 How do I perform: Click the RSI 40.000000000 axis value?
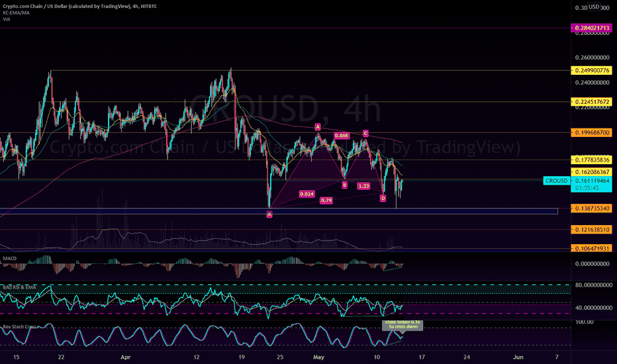click(593, 308)
